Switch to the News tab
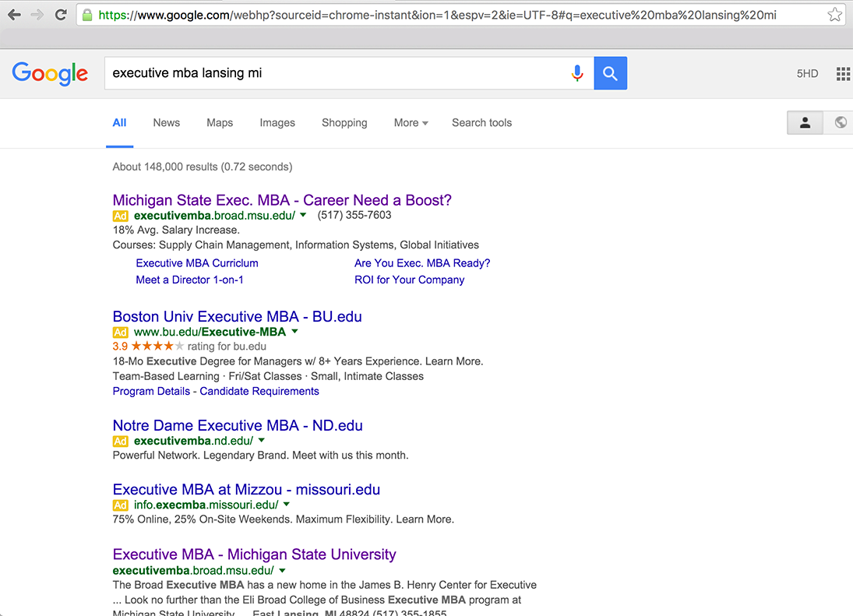853x616 pixels. click(167, 123)
